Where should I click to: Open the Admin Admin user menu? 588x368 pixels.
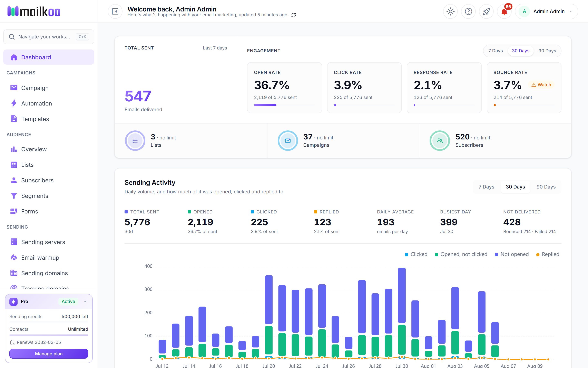click(546, 11)
